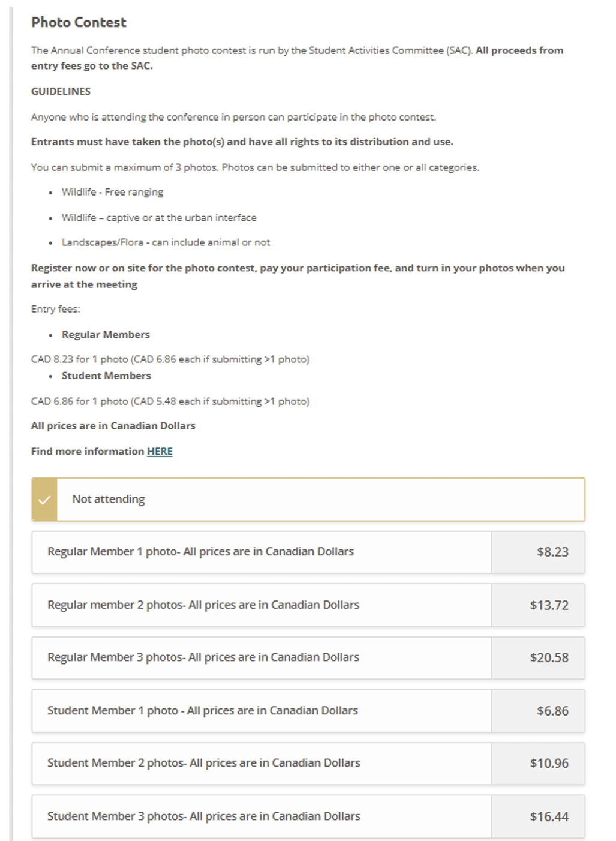Click the Student Members bullet text
616x841 pixels.
106,376
